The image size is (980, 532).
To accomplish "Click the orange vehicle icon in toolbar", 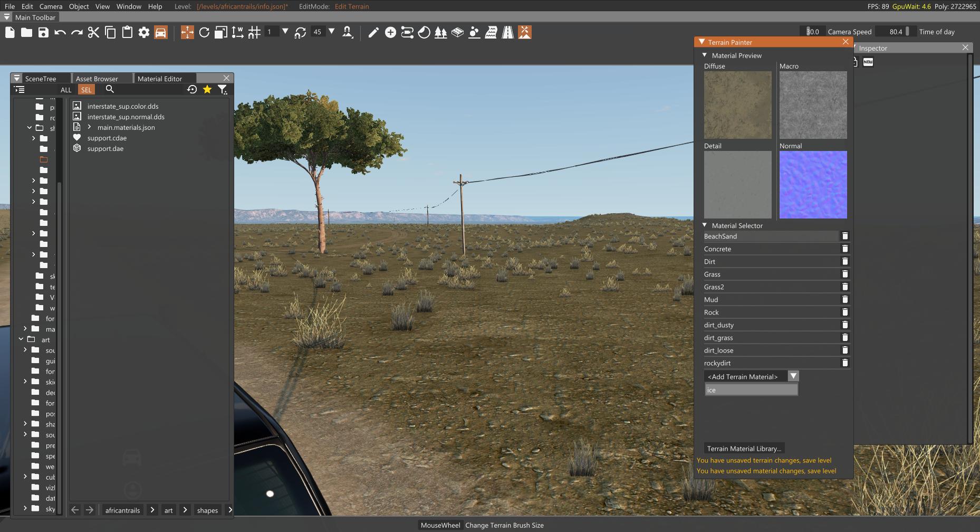I will pyautogui.click(x=161, y=32).
